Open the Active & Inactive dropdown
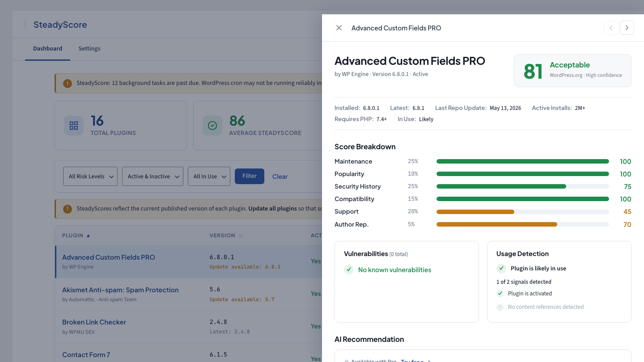The height and width of the screenshot is (362, 644). coord(153,177)
